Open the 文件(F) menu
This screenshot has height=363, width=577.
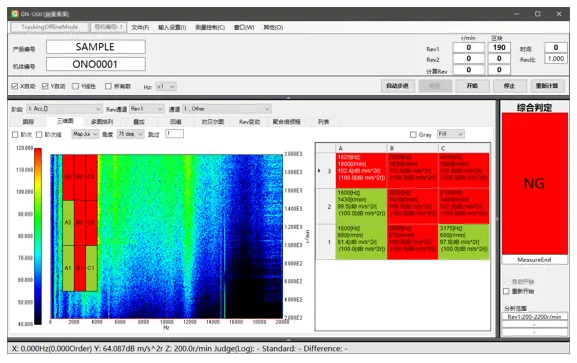tap(140, 28)
